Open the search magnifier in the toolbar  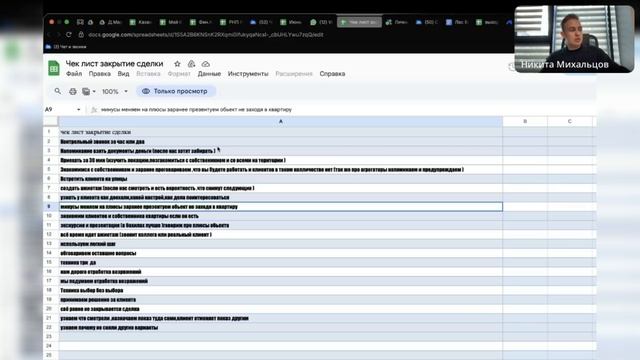[58, 91]
